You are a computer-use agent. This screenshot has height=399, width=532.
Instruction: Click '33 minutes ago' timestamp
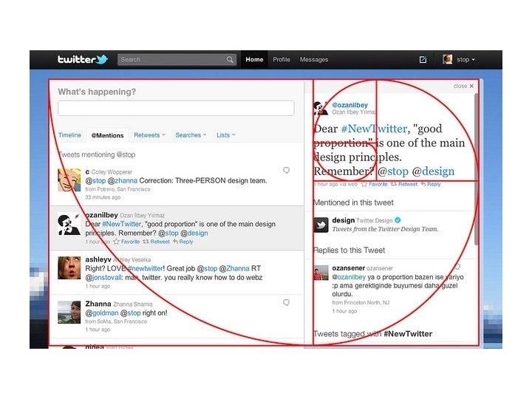103,197
